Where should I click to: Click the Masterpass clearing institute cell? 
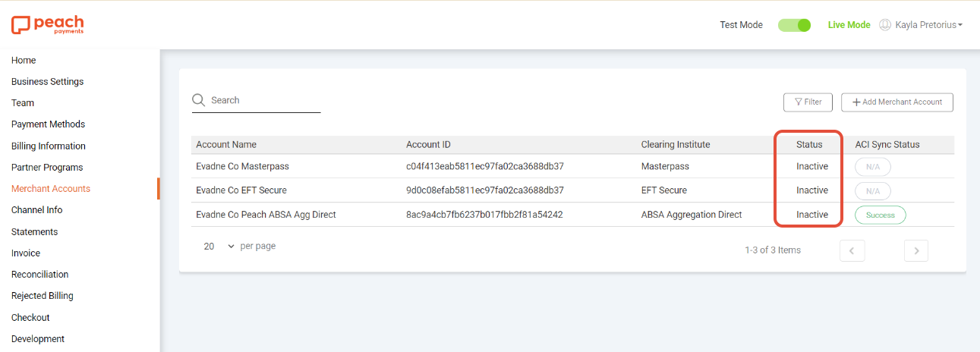[x=664, y=166]
